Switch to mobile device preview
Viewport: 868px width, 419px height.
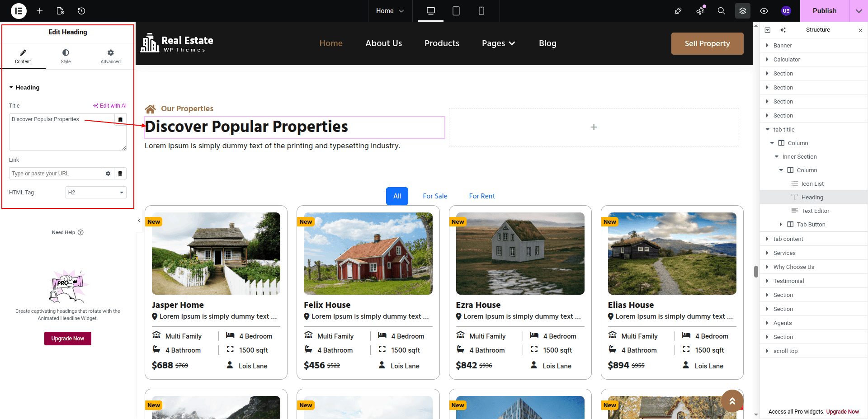pos(481,11)
